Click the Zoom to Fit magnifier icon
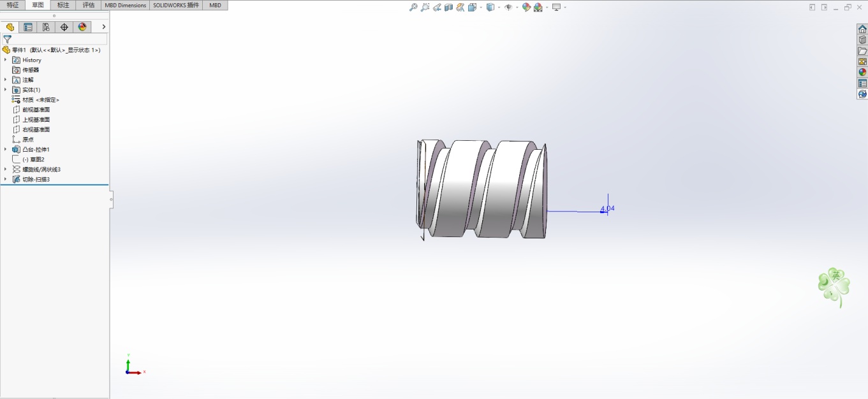The height and width of the screenshot is (399, 868). click(413, 7)
